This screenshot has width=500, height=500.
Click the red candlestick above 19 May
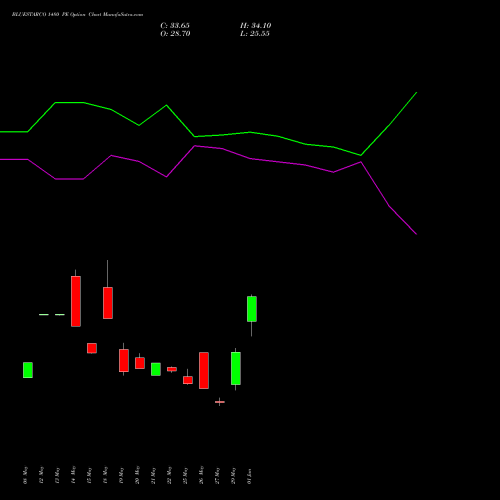[124, 360]
